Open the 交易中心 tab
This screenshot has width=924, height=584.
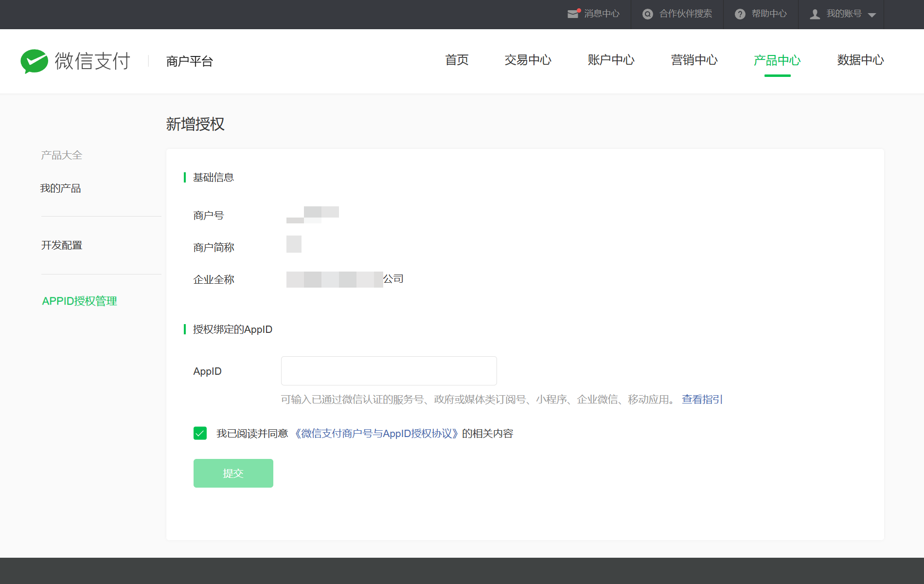pyautogui.click(x=528, y=60)
